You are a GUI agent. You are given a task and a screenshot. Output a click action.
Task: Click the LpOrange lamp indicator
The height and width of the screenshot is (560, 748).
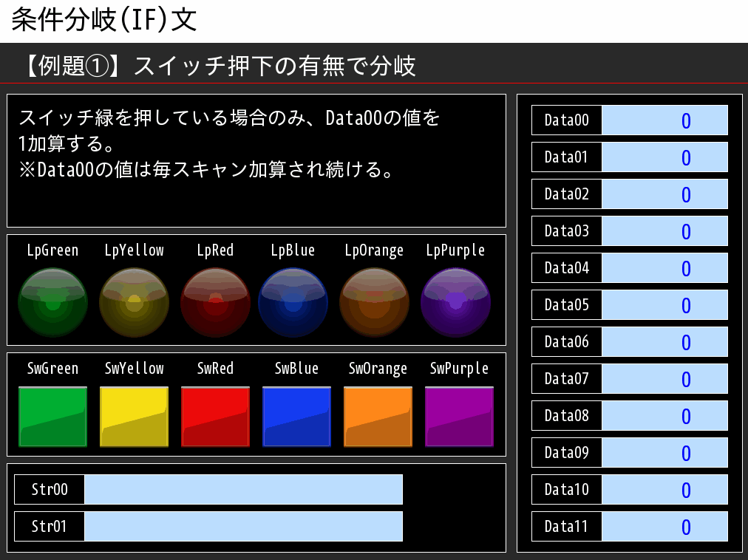coord(374,301)
